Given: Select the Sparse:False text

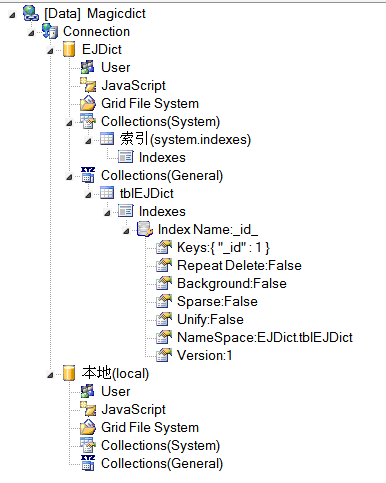Looking at the screenshot, I should coord(217,302).
